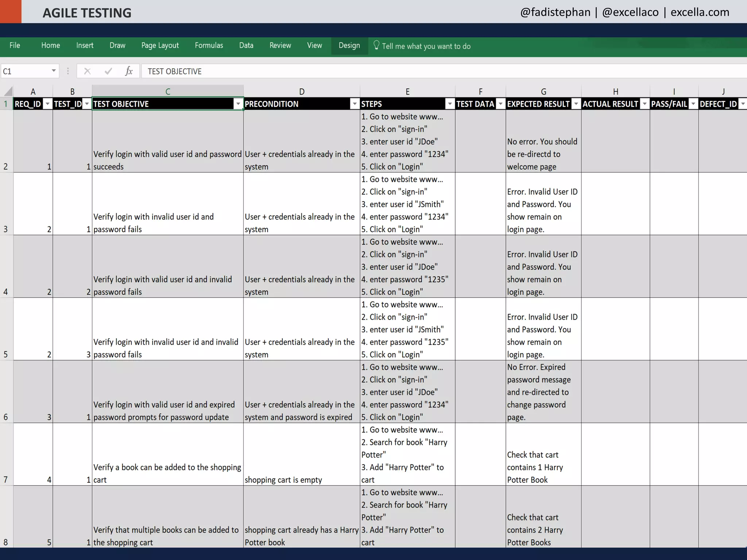Click the Tell me lightbulb icon

pos(376,45)
